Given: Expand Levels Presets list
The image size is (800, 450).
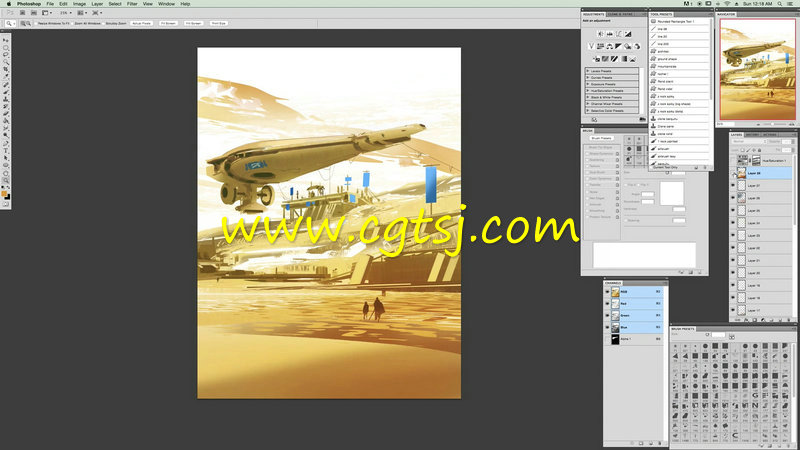Looking at the screenshot, I should pyautogui.click(x=587, y=71).
